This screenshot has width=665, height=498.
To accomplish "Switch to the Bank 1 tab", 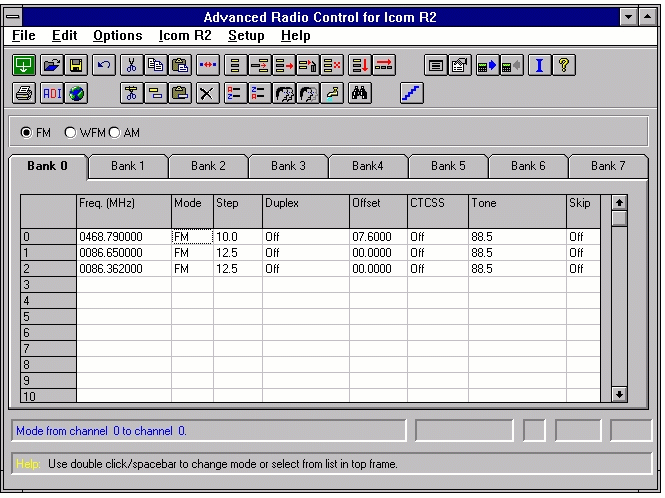I will (128, 166).
